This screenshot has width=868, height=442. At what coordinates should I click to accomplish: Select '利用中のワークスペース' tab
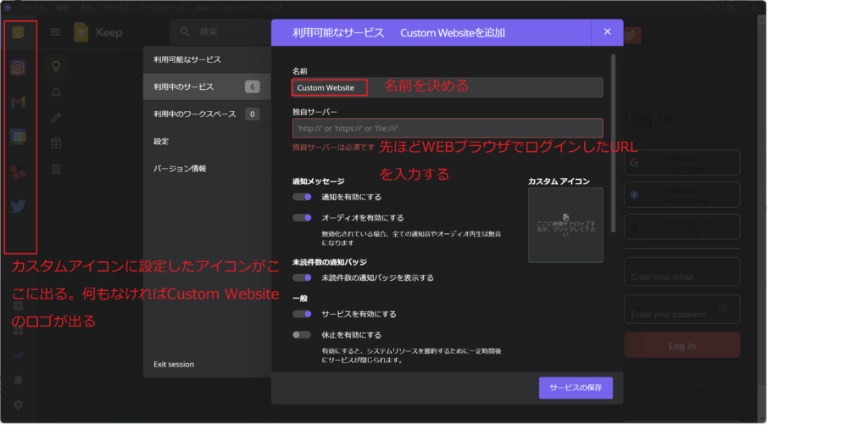click(207, 114)
